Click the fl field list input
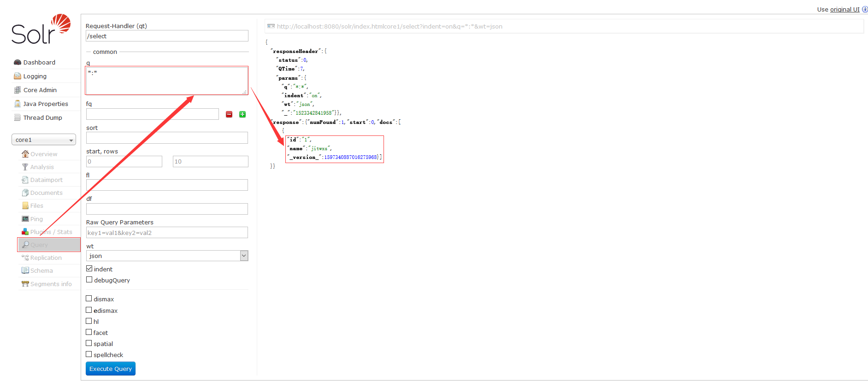This screenshot has height=381, width=868. point(167,185)
